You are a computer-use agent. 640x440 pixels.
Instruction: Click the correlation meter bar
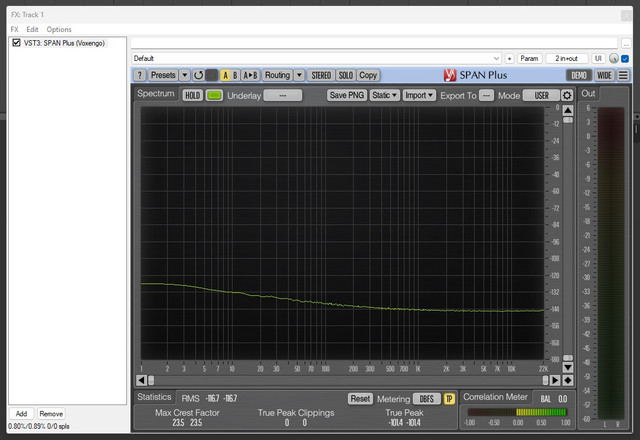pyautogui.click(x=517, y=412)
